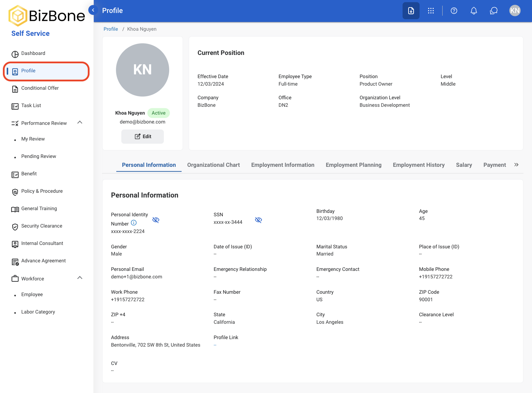Image resolution: width=532 pixels, height=393 pixels.
Task: Click the Personal Identity Number info icon
Action: click(134, 223)
